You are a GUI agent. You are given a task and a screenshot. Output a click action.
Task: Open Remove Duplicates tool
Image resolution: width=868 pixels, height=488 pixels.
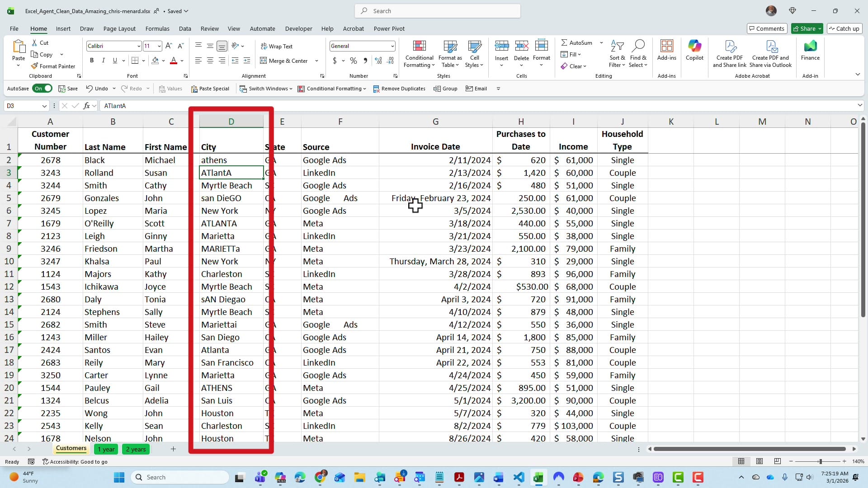[400, 89]
